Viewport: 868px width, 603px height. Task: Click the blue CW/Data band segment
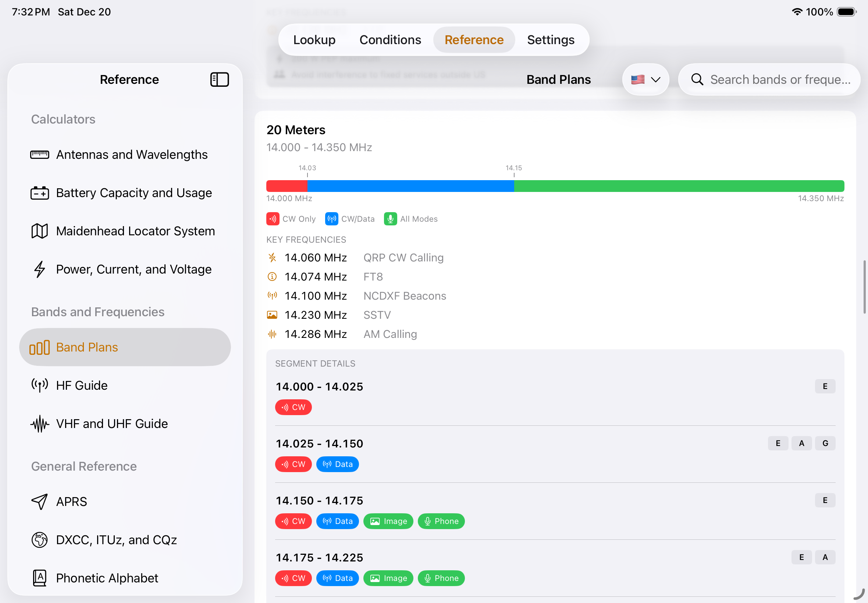pos(410,186)
